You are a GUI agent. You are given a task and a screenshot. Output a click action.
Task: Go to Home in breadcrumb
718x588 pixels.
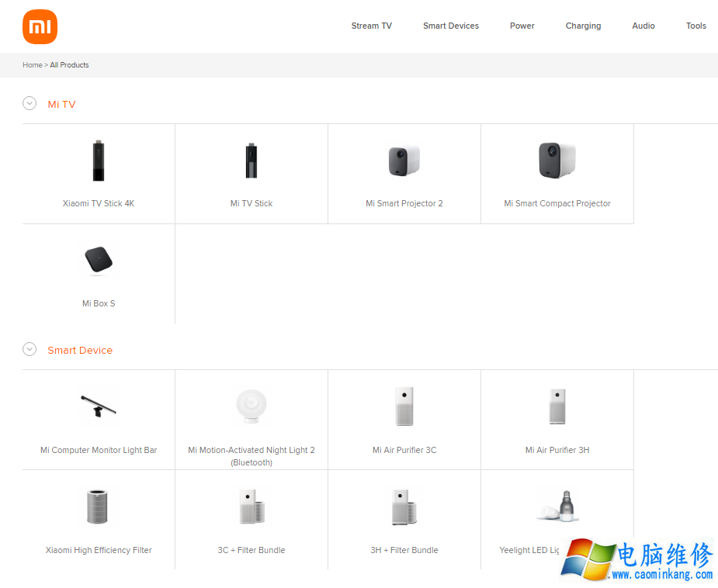33,65
